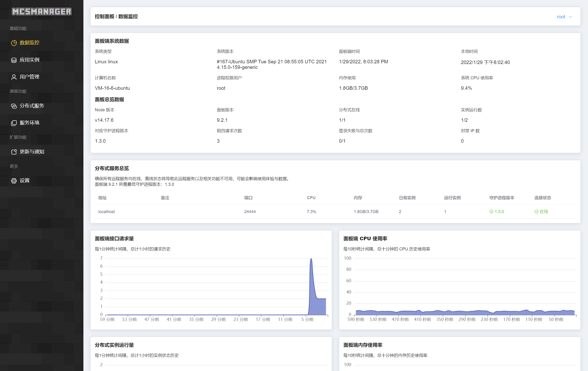Click the request peak in interface chart
Viewport: 588px width, 371px height.
[311, 259]
